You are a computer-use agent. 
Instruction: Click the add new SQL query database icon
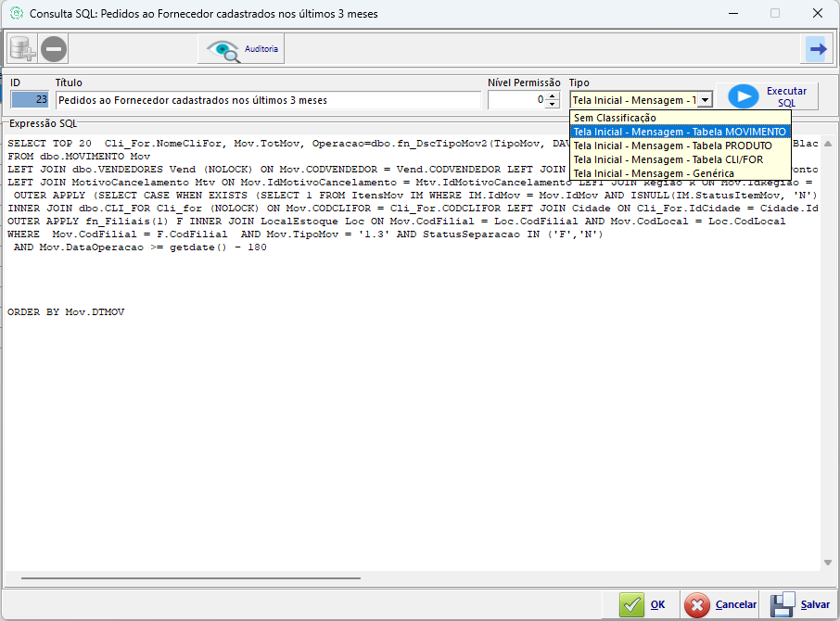pyautogui.click(x=22, y=48)
